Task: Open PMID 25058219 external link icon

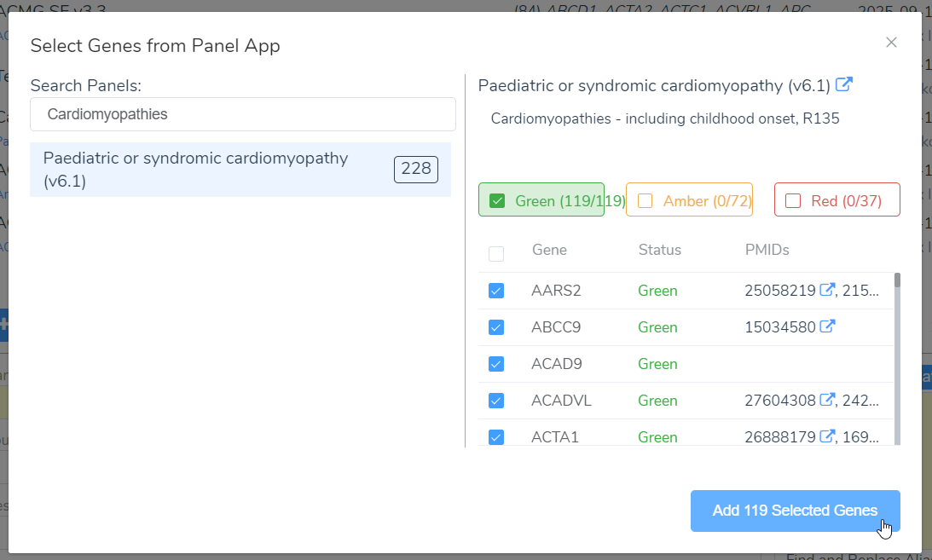Action: [x=826, y=290]
